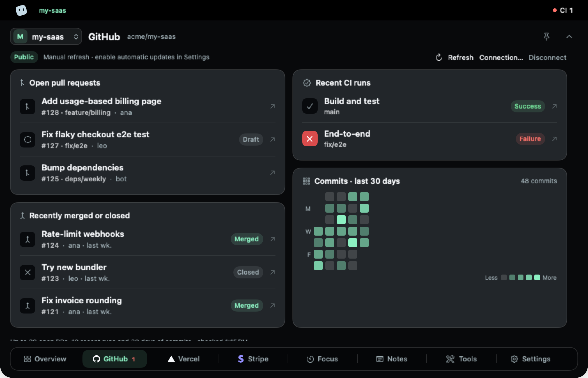Open external link for Fix invoice rounding #121
The height and width of the screenshot is (378, 588).
pyautogui.click(x=273, y=306)
